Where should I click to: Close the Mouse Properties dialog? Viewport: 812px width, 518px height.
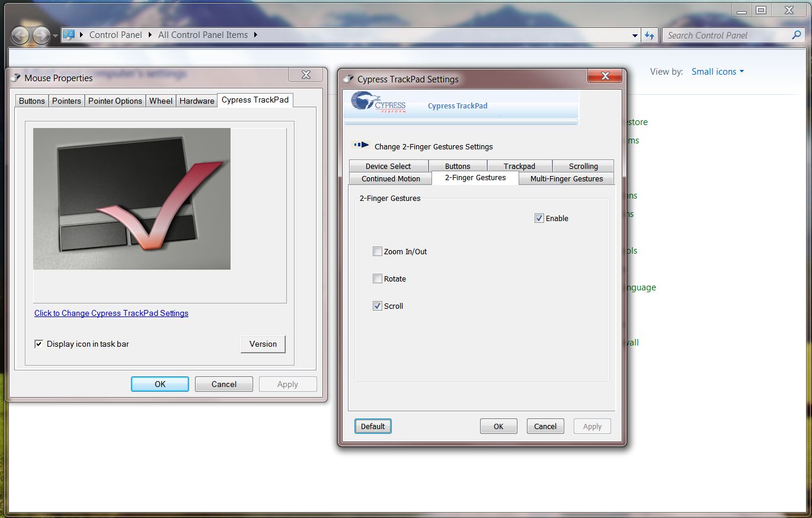click(306, 75)
